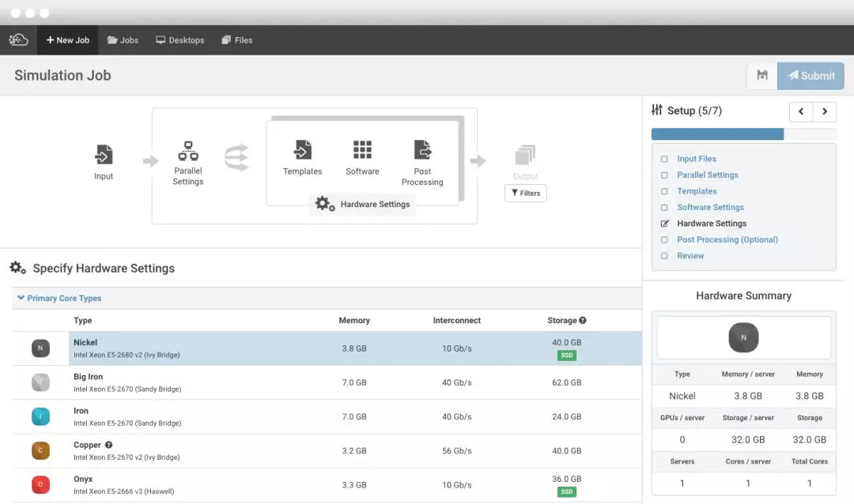Go to next setup step arrow
854x504 pixels.
[825, 111]
